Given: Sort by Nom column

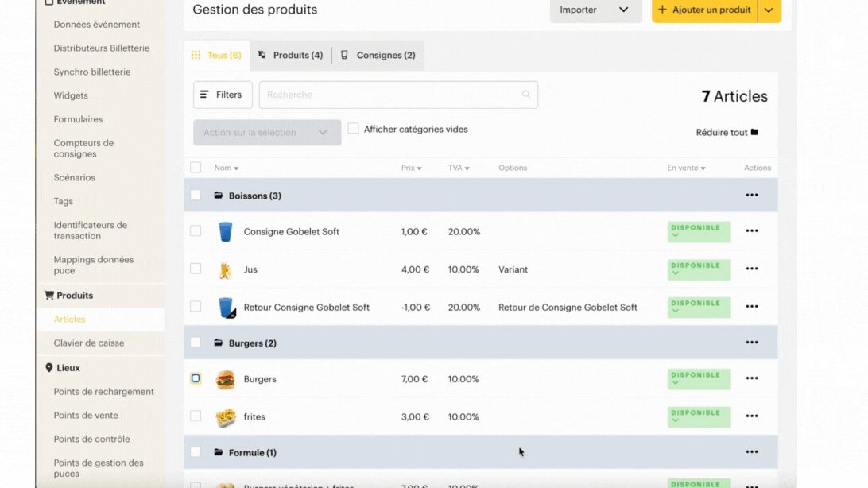Looking at the screenshot, I should tap(227, 168).
